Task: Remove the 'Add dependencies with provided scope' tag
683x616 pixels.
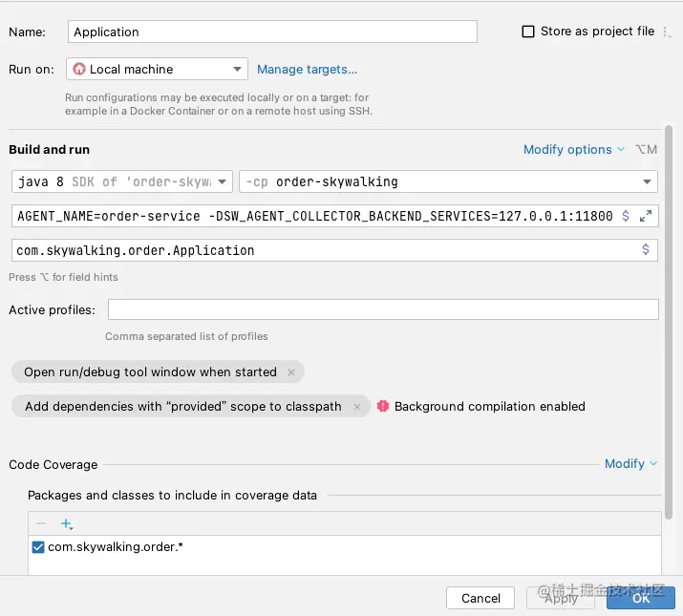Action: [357, 407]
